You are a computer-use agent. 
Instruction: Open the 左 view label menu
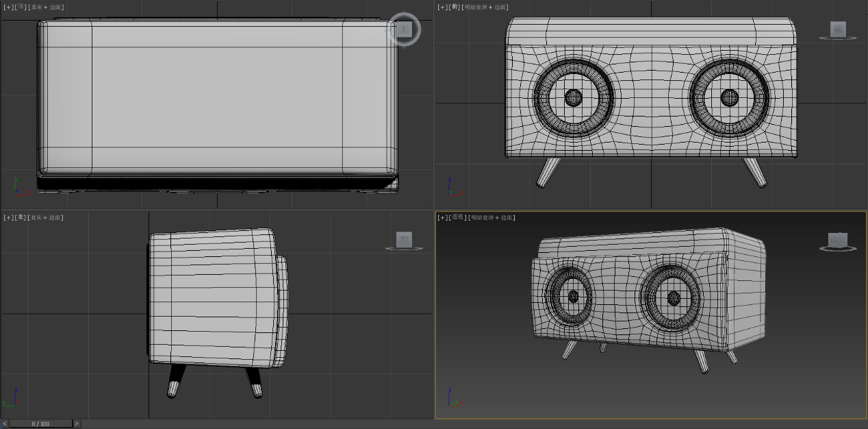(x=21, y=217)
